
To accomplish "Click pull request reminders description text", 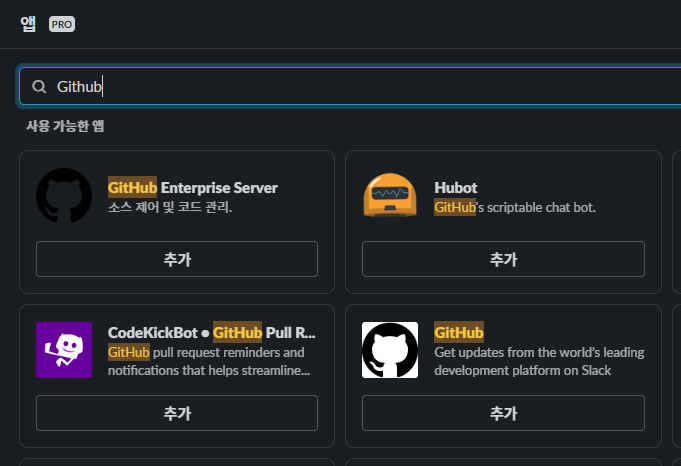I will pyautogui.click(x=209, y=361).
